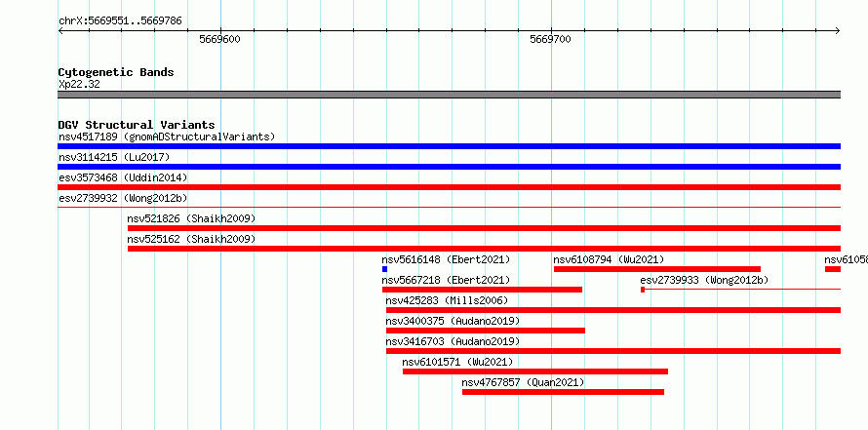Click the nsv521826 red variant bar
The width and height of the screenshot is (868, 430).
[484, 228]
